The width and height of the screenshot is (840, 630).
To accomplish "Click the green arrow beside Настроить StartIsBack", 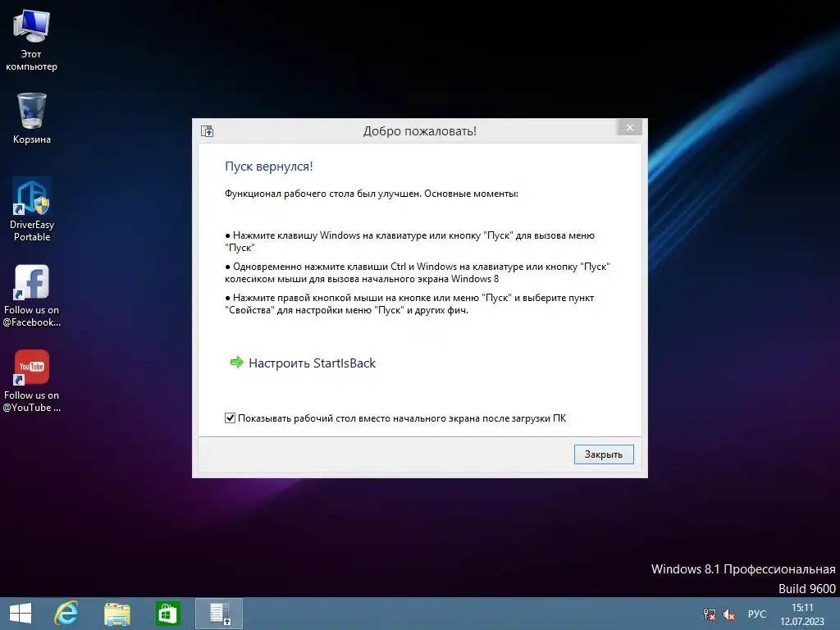I will [236, 363].
